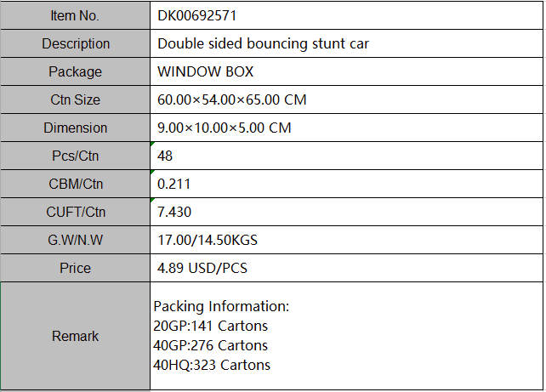Image resolution: width=546 pixels, height=392 pixels.
Task: Select the CUFT/Ctn label cell
Action: [75, 212]
